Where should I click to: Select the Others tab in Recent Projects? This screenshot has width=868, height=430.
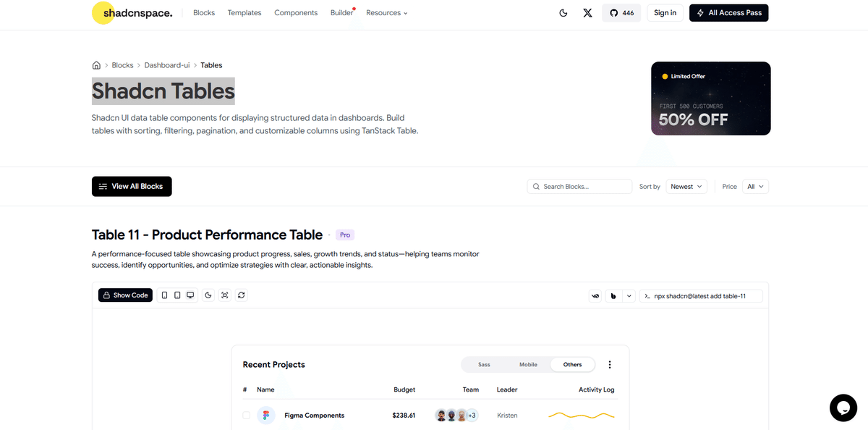click(572, 364)
